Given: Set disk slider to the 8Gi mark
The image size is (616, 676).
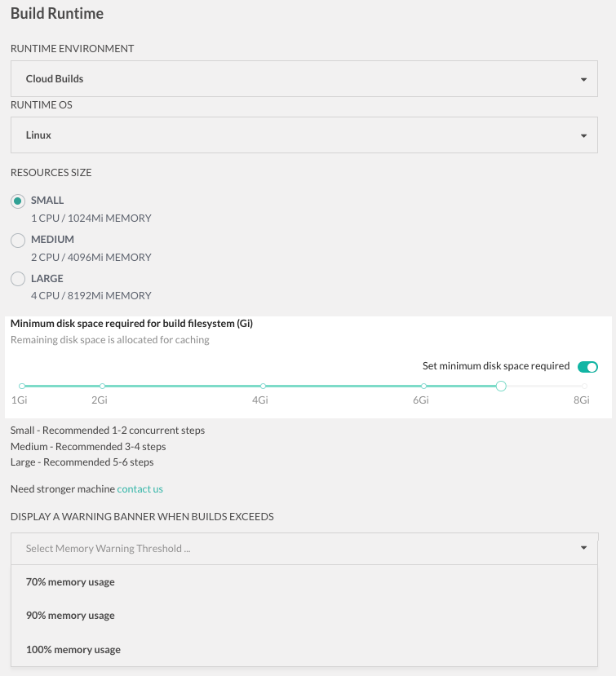Looking at the screenshot, I should pyautogui.click(x=584, y=387).
